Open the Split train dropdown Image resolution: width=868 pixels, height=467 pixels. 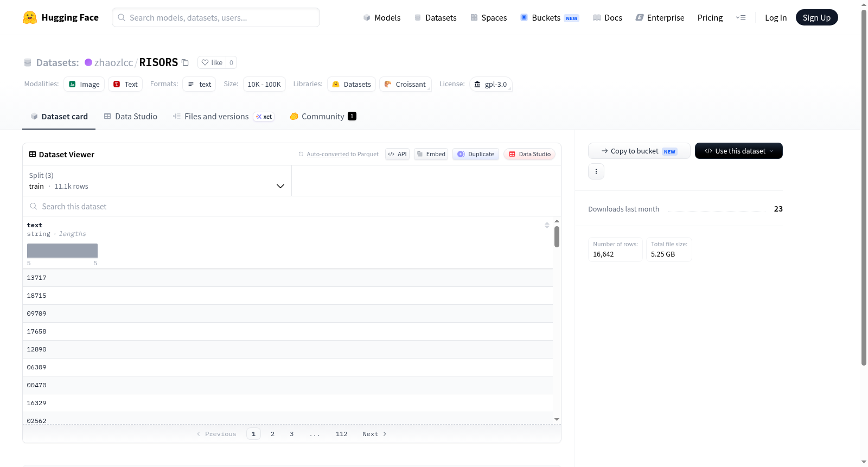click(157, 181)
